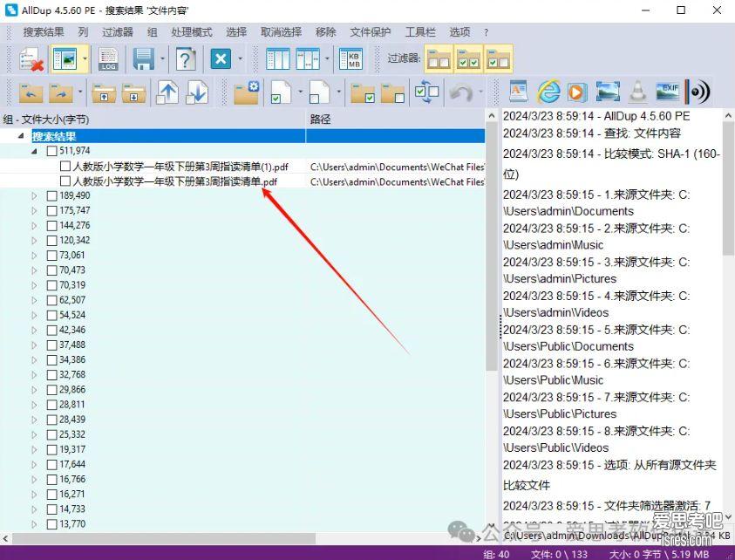This screenshot has height=560, width=735.
Task: Click the column layout icon
Action: point(277,59)
